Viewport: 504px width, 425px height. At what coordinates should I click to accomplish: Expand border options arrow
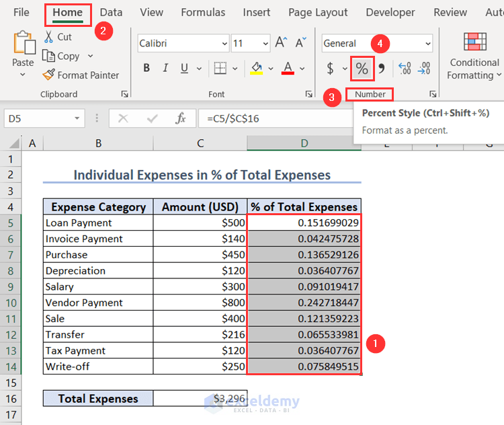point(235,69)
